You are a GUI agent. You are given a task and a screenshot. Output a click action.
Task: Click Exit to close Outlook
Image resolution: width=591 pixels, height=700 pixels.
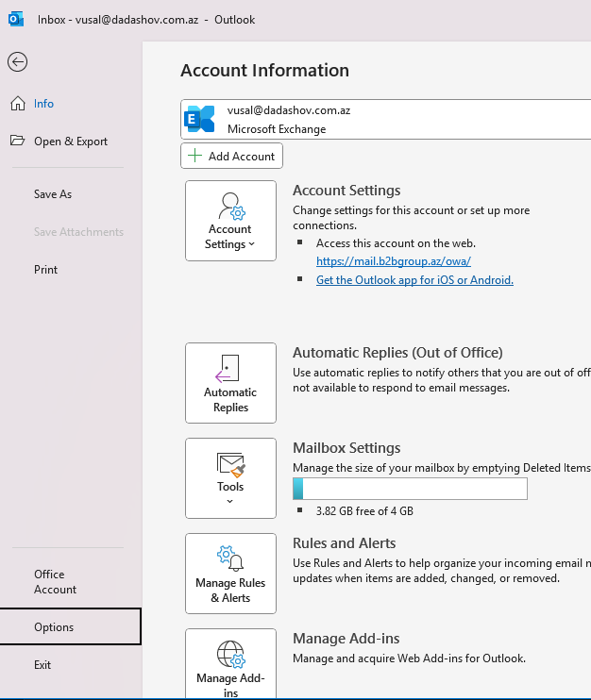tap(42, 665)
